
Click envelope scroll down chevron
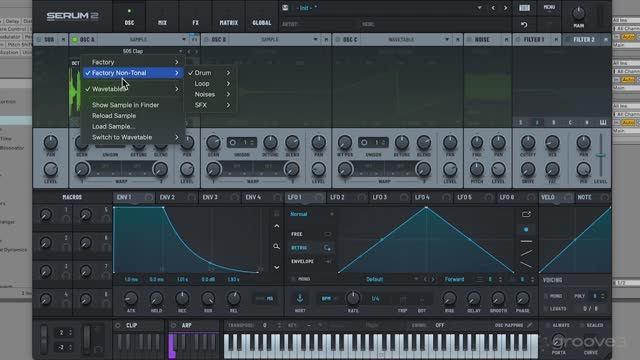(276, 267)
